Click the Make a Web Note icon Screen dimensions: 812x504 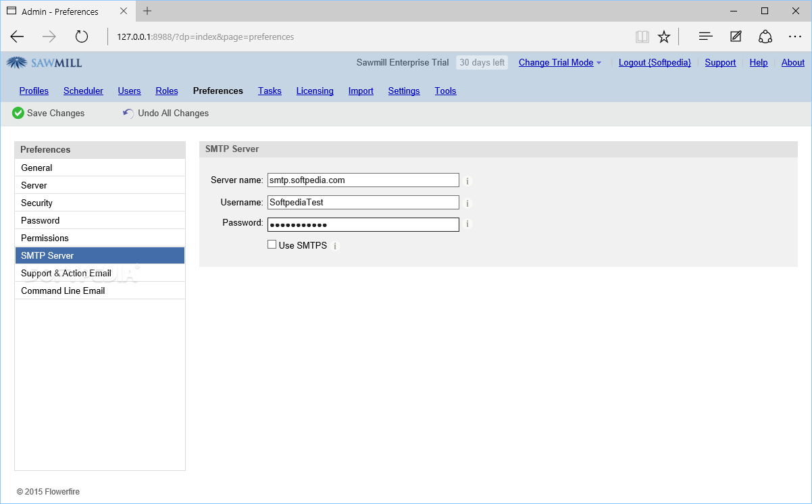(x=736, y=36)
